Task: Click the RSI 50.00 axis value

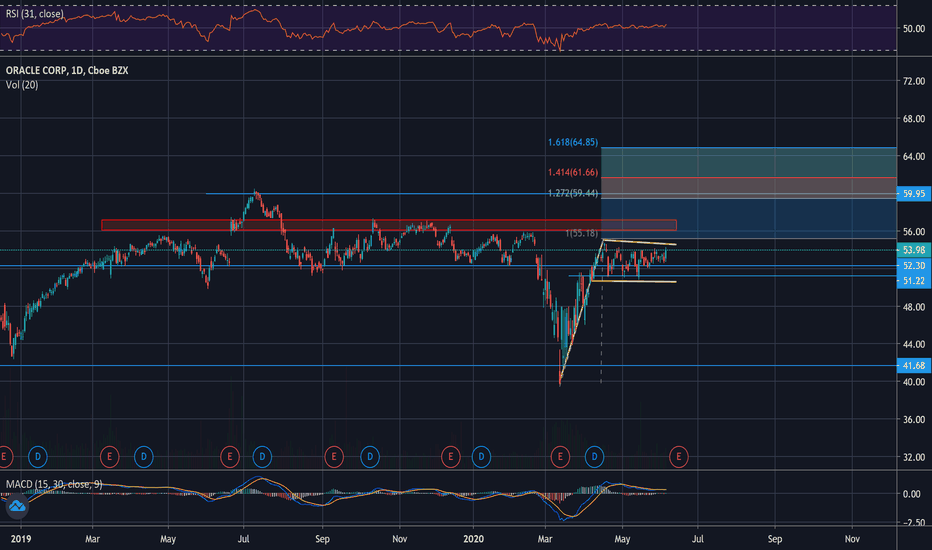Action: (914, 29)
